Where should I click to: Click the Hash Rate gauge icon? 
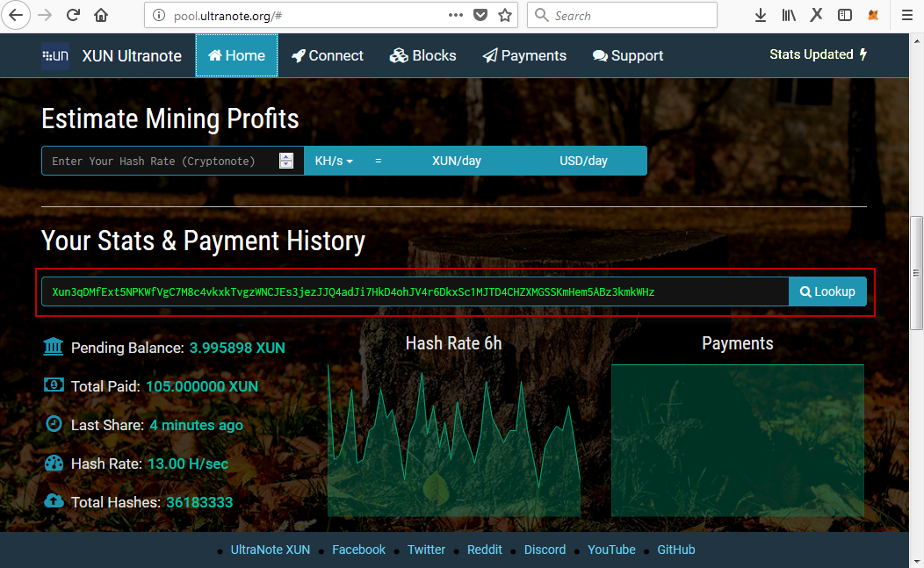coord(54,463)
